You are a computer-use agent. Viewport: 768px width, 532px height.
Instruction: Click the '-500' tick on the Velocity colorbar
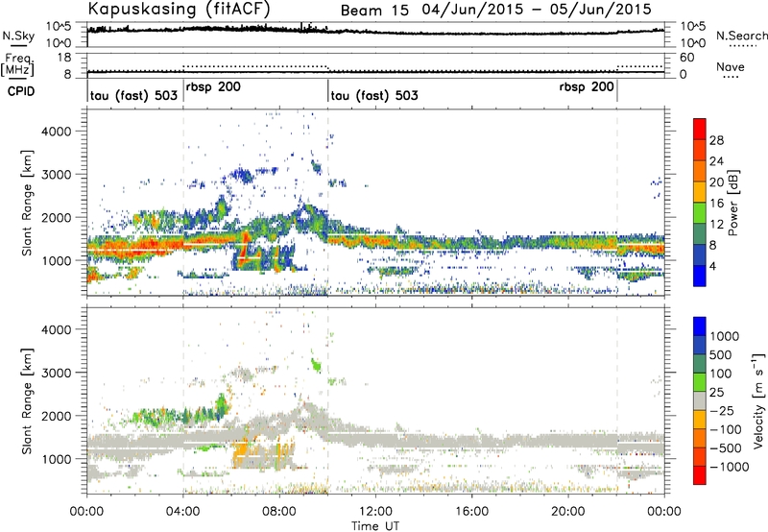coord(726,447)
